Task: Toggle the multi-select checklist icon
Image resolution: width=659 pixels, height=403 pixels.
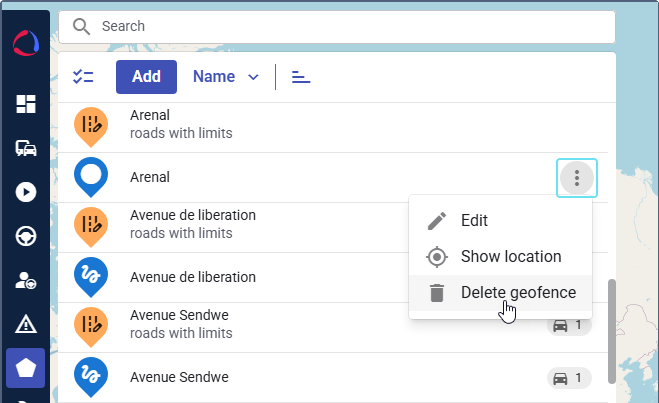Action: tap(83, 77)
